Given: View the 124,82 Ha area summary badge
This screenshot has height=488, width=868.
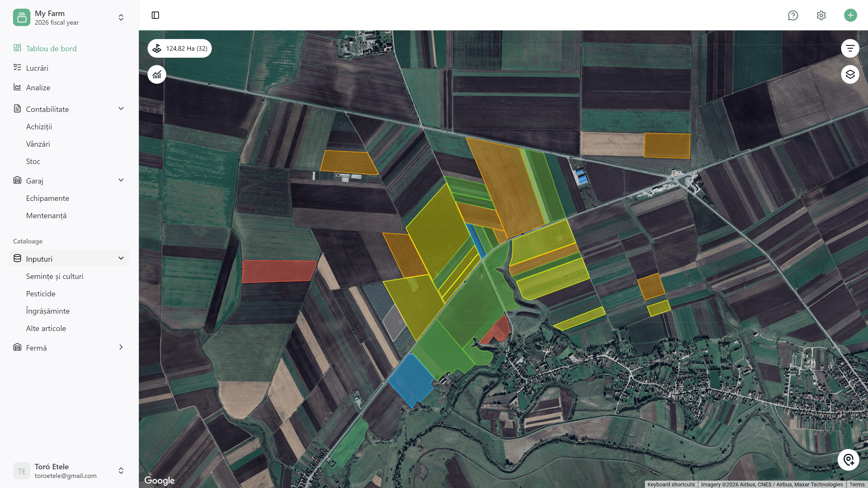Looking at the screenshot, I should pyautogui.click(x=180, y=48).
